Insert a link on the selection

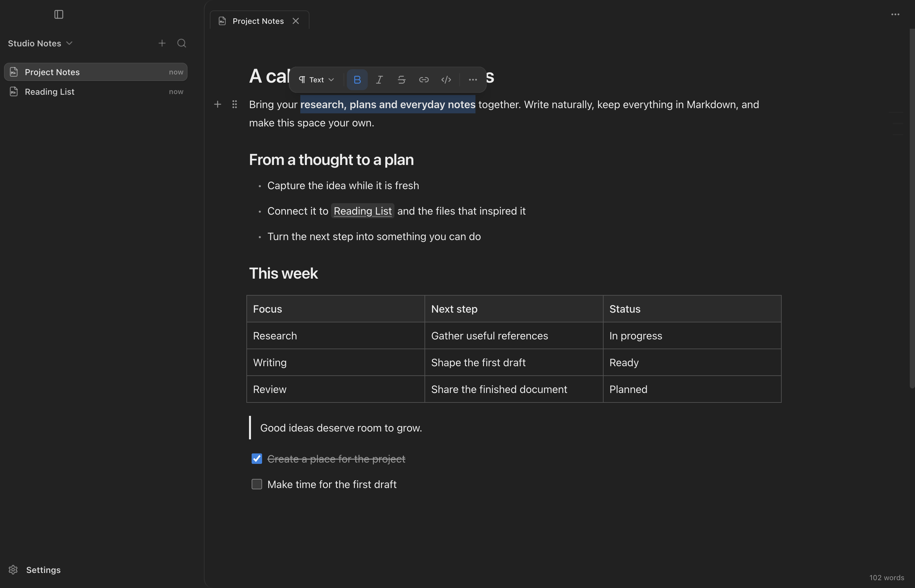[x=424, y=79]
